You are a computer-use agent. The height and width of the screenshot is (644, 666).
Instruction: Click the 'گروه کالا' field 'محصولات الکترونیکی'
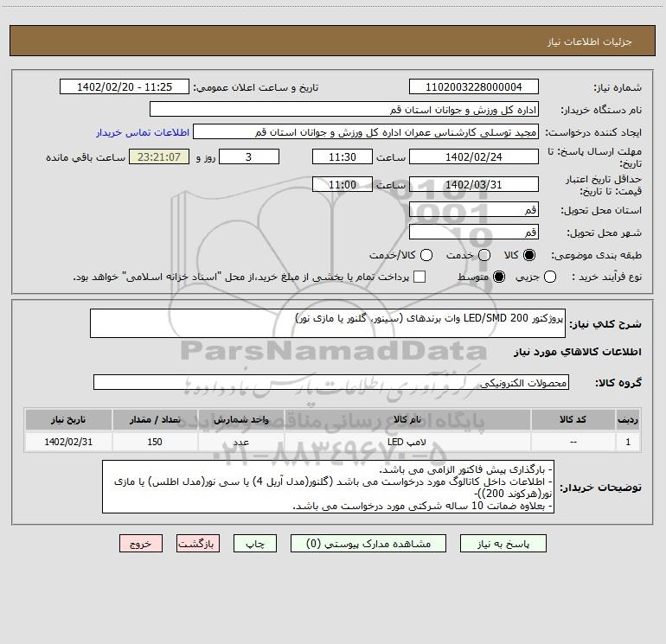(x=331, y=382)
